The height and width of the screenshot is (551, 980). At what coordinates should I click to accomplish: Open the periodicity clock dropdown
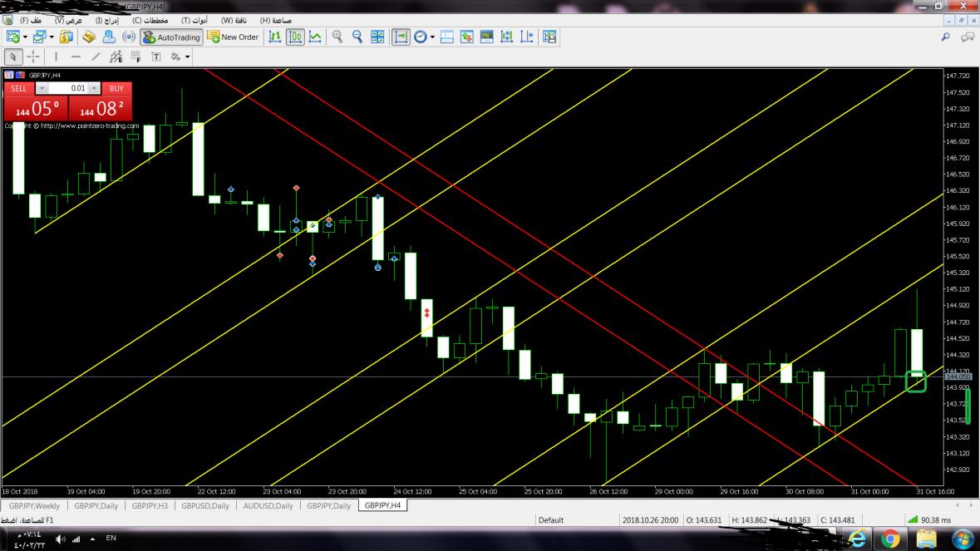click(x=432, y=37)
